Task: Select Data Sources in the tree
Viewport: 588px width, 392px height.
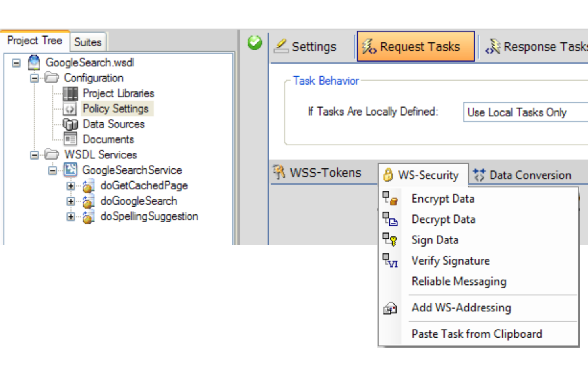Action: 114,124
